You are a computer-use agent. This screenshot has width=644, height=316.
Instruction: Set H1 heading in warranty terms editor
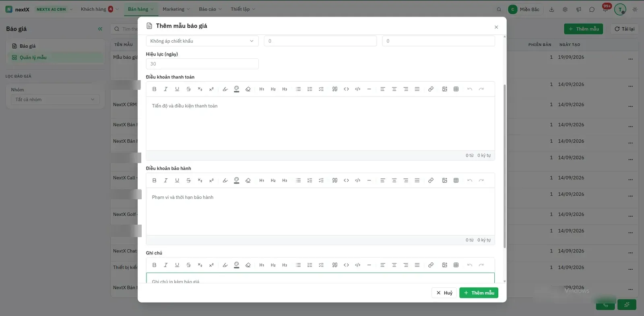(262, 180)
